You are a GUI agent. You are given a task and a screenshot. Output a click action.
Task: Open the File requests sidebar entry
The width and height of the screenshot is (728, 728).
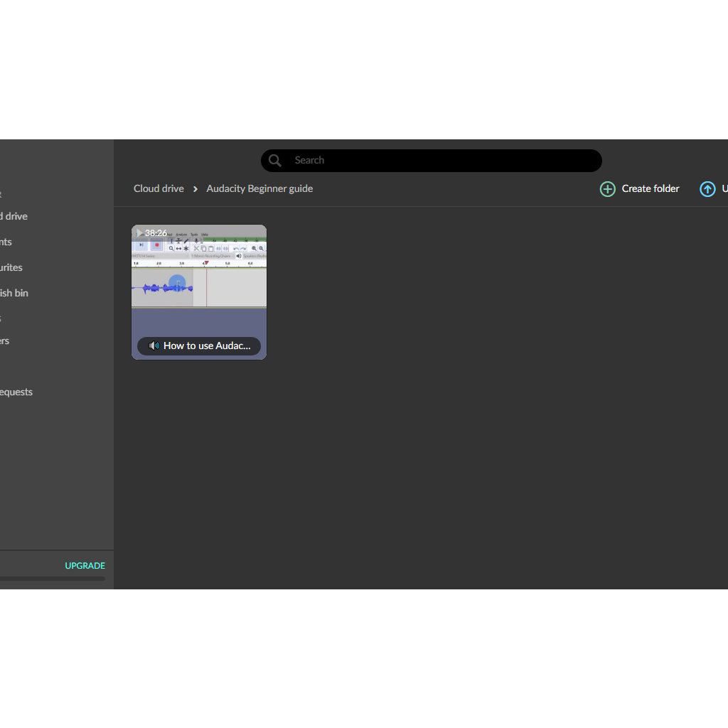pos(16,392)
